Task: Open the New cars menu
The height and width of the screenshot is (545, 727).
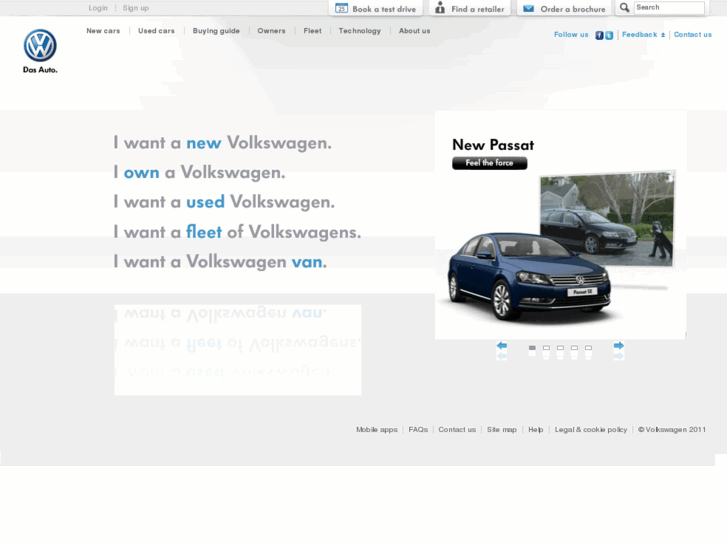Action: [103, 31]
